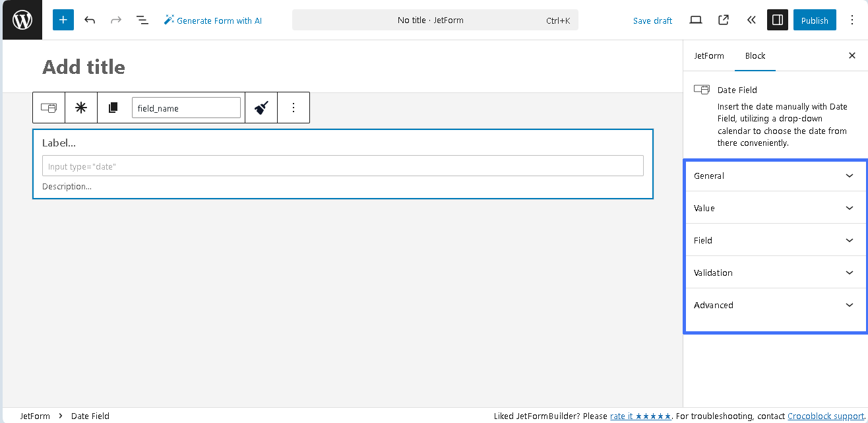Open the block inserter with the plus icon
The width and height of the screenshot is (868, 423).
coord(63,20)
